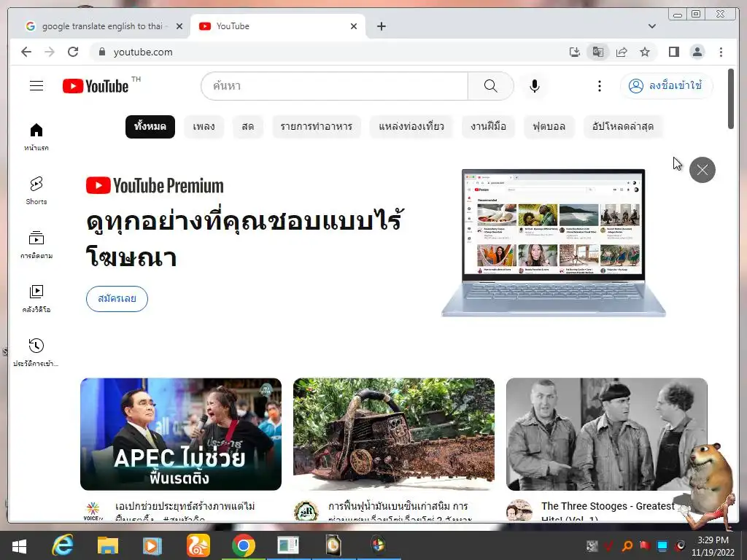Viewport: 747px width, 560px height.
Task: Switch to google translate english to thai tab
Action: point(102,26)
